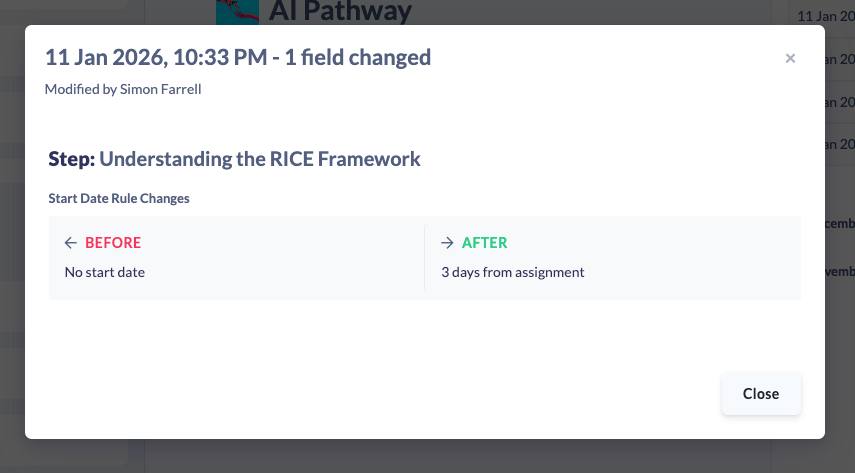Viewport: 855px width, 473px height.
Task: Click the 'Start Date Rule Changes' label
Action: click(119, 198)
